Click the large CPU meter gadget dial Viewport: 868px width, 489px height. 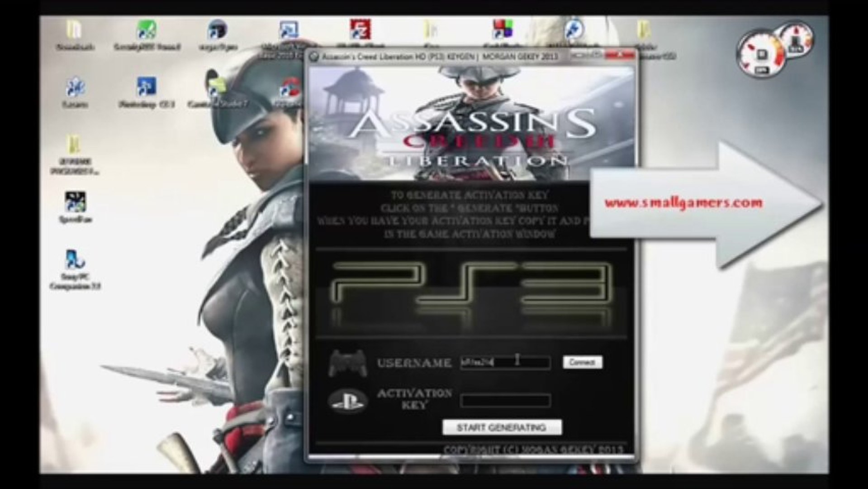[x=762, y=54]
